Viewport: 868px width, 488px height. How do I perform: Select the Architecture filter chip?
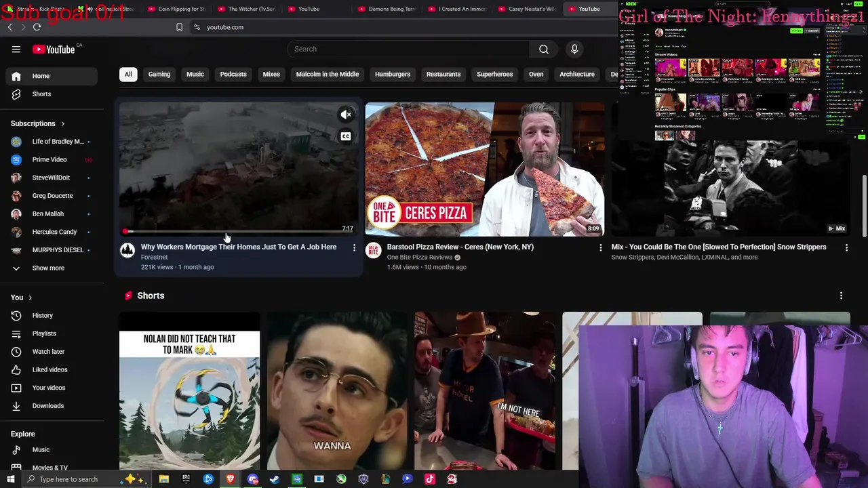(577, 74)
